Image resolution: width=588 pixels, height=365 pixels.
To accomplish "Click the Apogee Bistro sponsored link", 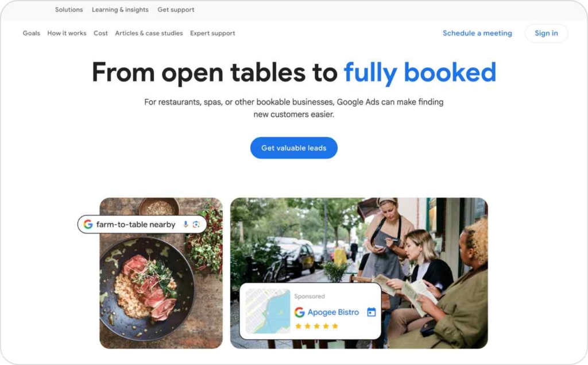I will tap(333, 312).
